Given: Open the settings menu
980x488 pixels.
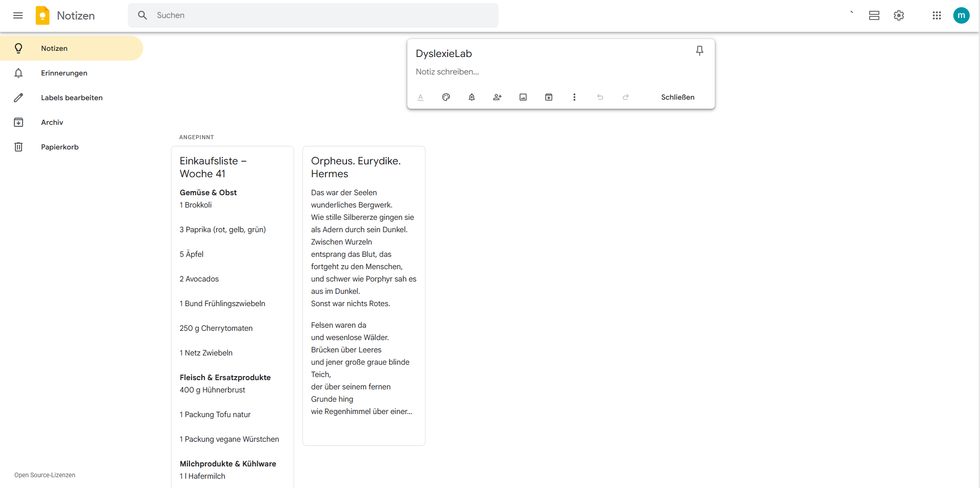Looking at the screenshot, I should (898, 15).
